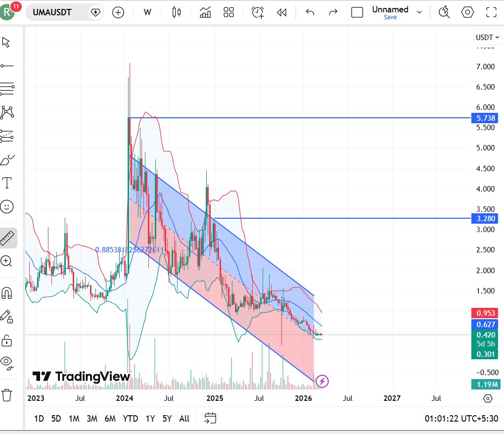Viewport: 504px width, 434px height.
Task: Select the YTD range tab
Action: 130,418
